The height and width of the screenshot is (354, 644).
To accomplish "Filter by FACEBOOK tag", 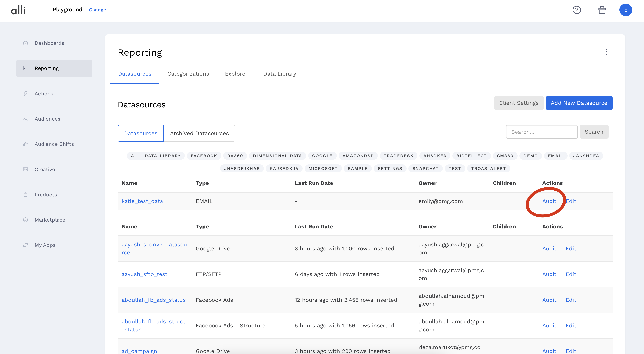I will coord(204,156).
